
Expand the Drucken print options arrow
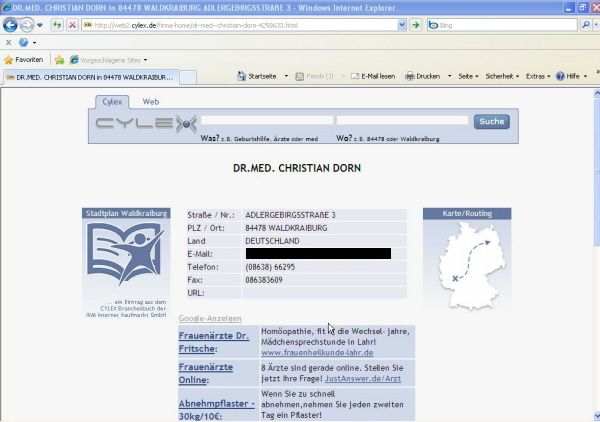(450, 76)
